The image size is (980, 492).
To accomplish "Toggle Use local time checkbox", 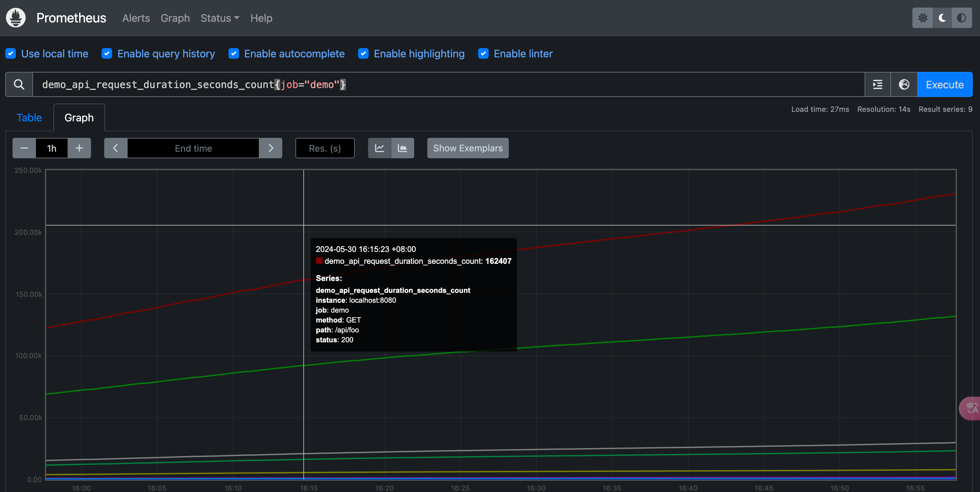I will click(x=11, y=54).
